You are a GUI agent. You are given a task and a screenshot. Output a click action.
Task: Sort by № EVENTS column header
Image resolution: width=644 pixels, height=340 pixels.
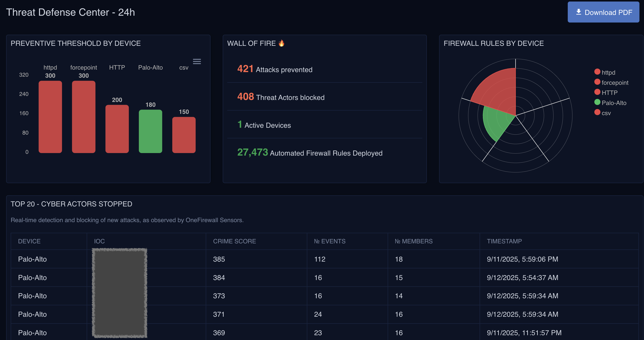click(330, 241)
